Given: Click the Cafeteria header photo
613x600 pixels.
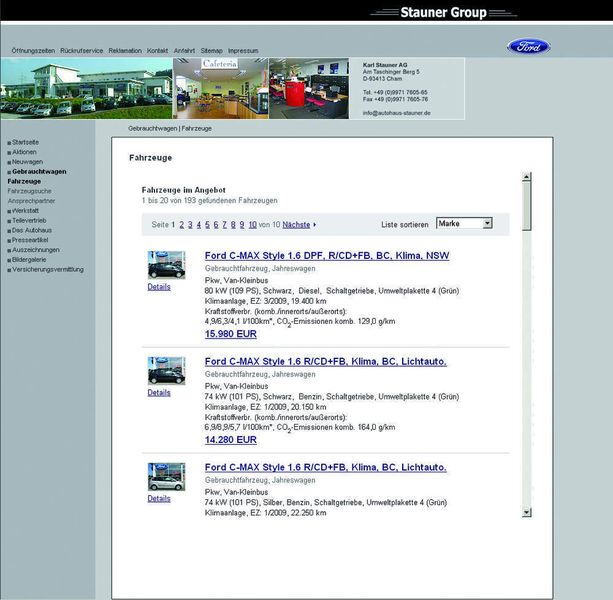Looking at the screenshot, I should pos(221,88).
